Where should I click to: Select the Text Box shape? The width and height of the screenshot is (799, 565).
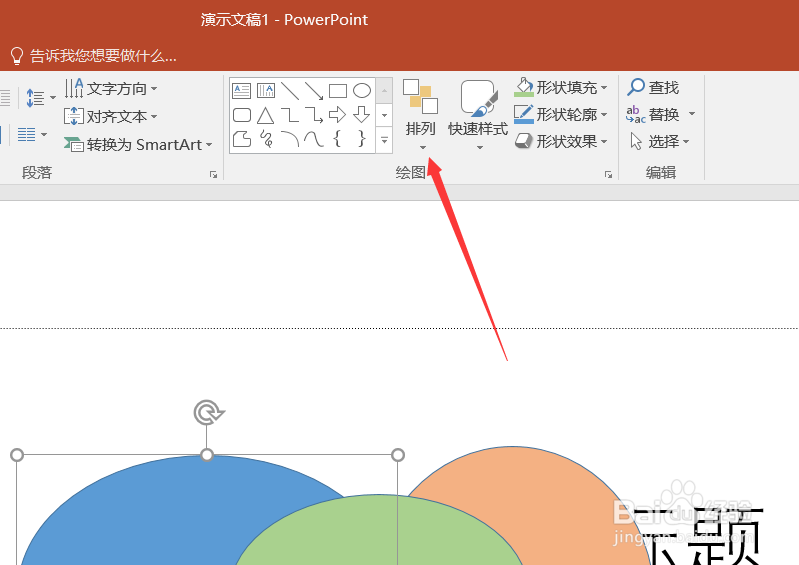coord(242,91)
